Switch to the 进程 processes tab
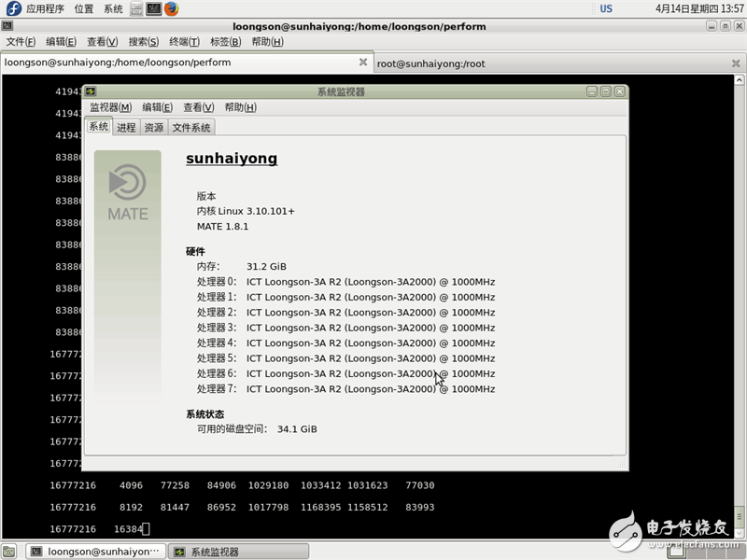Viewport: 747px width, 560px height. click(x=126, y=127)
